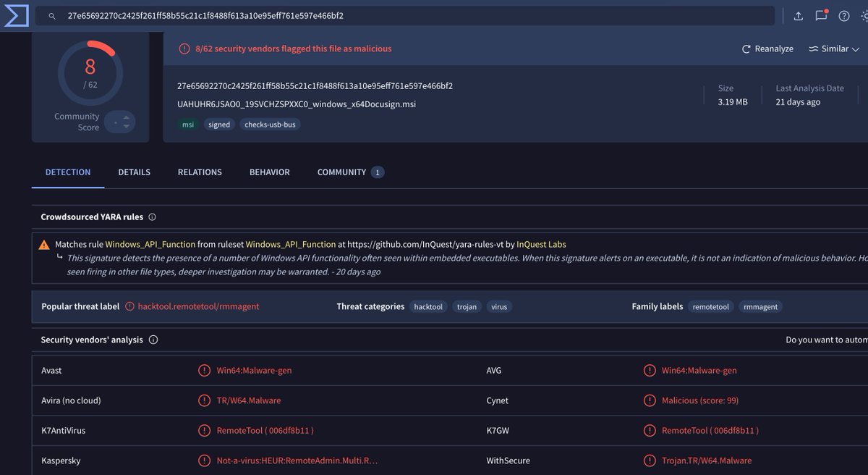Click Avast's malicious alert icon
Image resolution: width=868 pixels, height=475 pixels.
pos(205,371)
